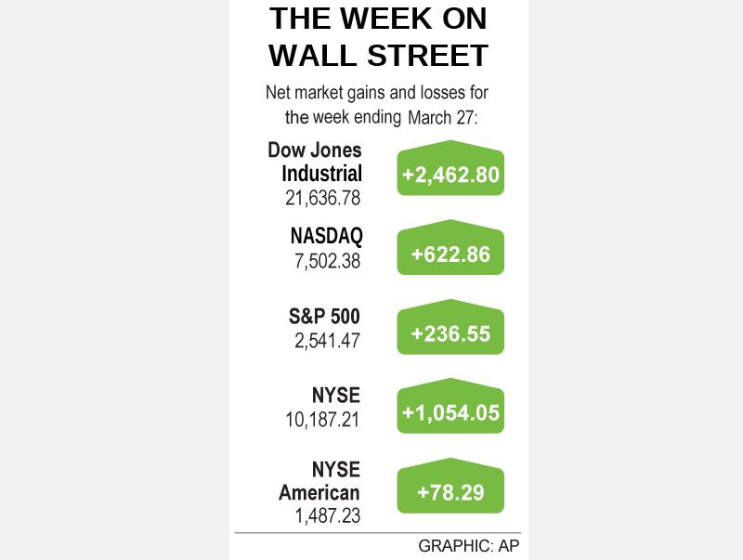Click the NYSE American closing value 1,487.23
The image size is (743, 560).
(x=328, y=516)
